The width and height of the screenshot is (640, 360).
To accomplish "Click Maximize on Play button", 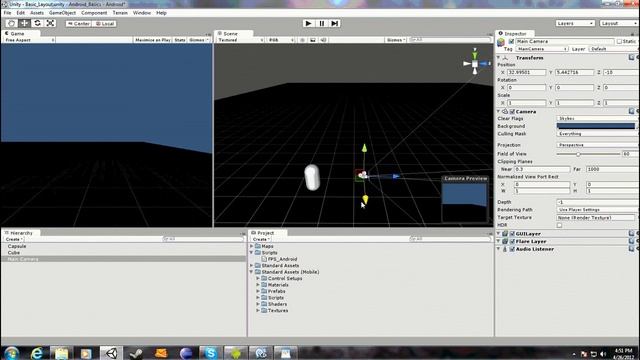I will point(153,40).
